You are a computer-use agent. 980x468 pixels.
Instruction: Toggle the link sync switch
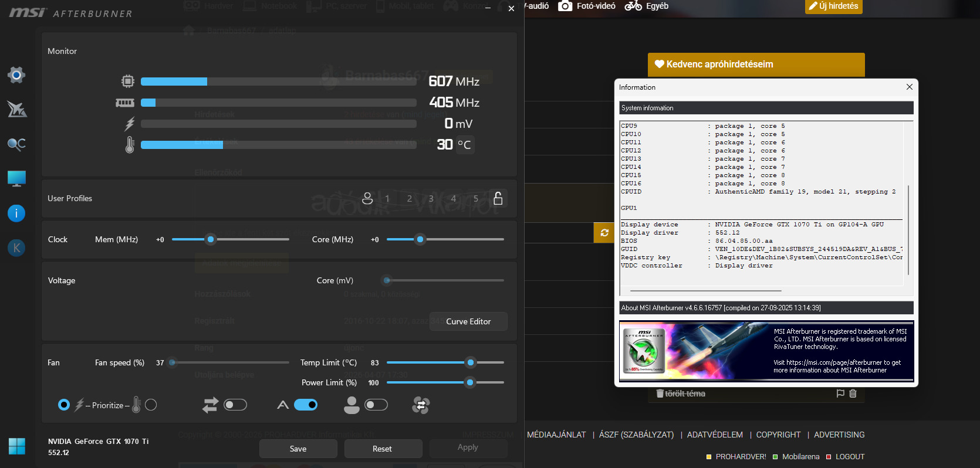tap(235, 405)
